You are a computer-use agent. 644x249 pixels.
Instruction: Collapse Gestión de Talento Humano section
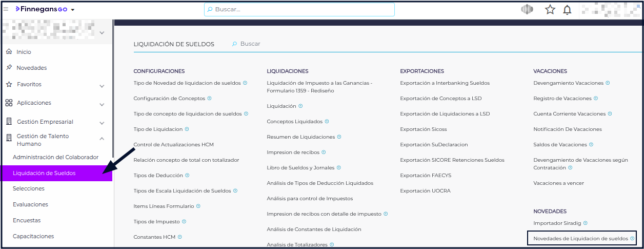point(102,139)
